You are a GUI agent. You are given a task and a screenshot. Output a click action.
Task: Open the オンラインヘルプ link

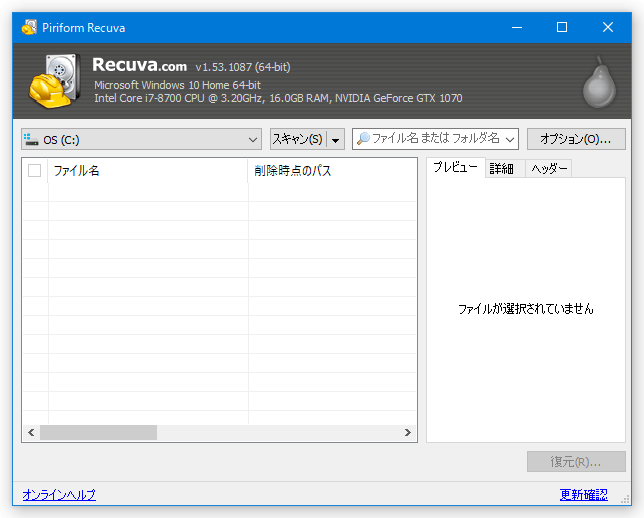[x=59, y=495]
